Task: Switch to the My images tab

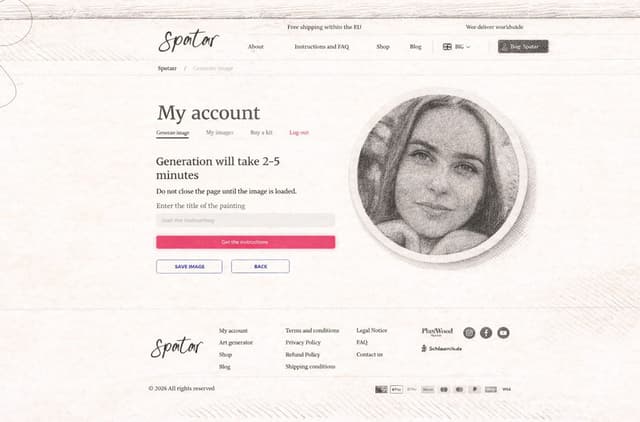Action: point(220,132)
